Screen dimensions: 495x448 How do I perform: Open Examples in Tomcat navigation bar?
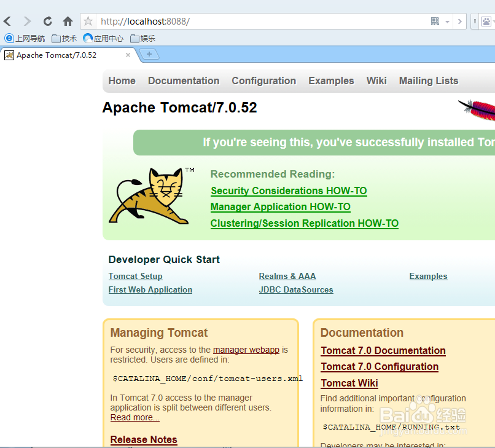click(331, 81)
